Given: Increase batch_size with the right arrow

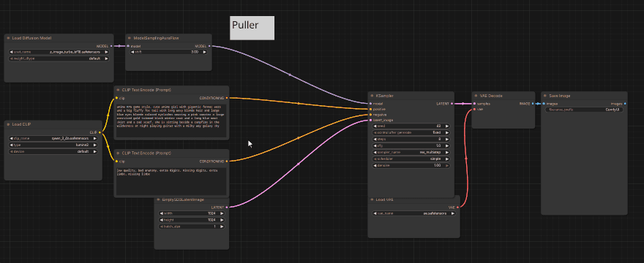Looking at the screenshot, I should (222, 226).
